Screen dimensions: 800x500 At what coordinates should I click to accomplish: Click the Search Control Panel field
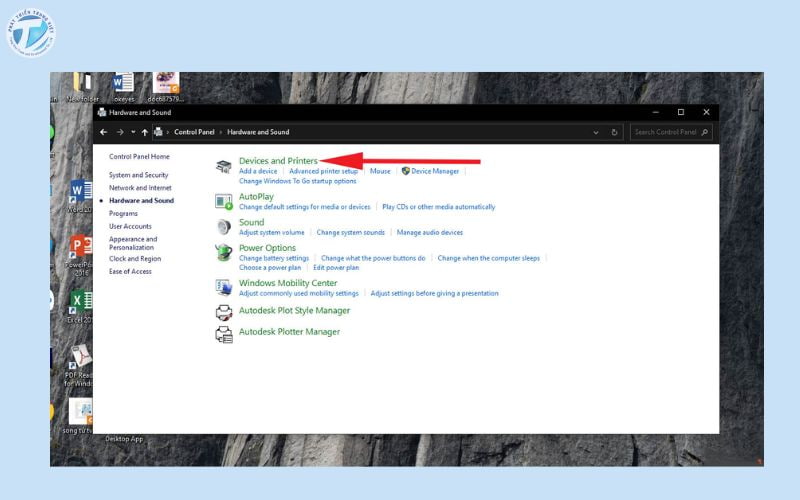pos(666,132)
